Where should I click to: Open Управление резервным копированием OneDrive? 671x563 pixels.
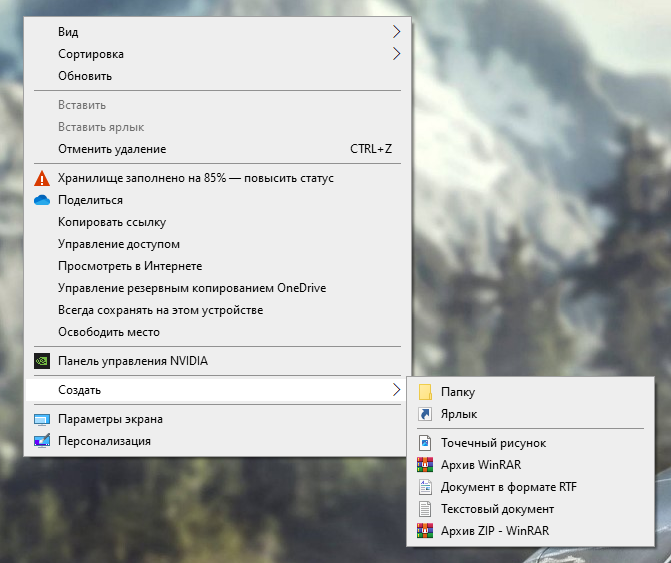217,288
